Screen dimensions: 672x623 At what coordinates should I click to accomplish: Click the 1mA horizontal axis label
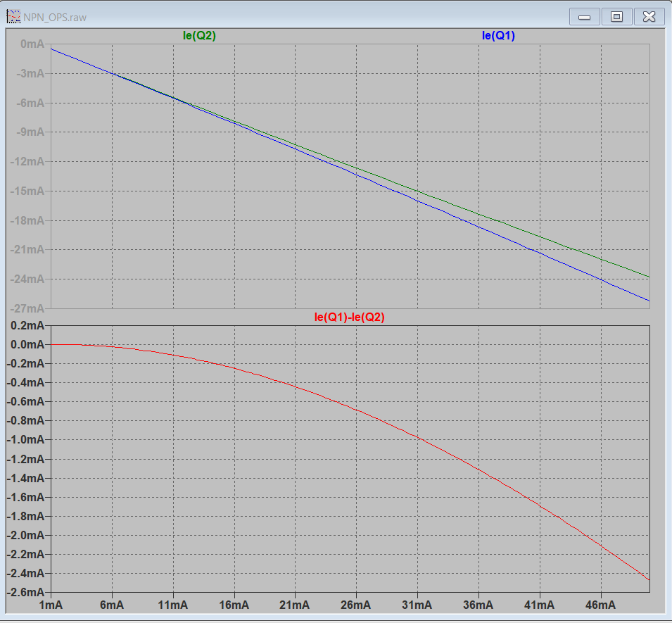[51, 605]
